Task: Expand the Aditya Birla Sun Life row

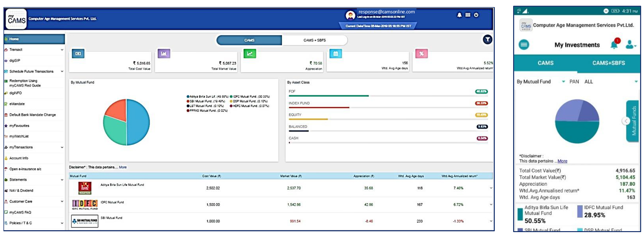Action: [491, 188]
